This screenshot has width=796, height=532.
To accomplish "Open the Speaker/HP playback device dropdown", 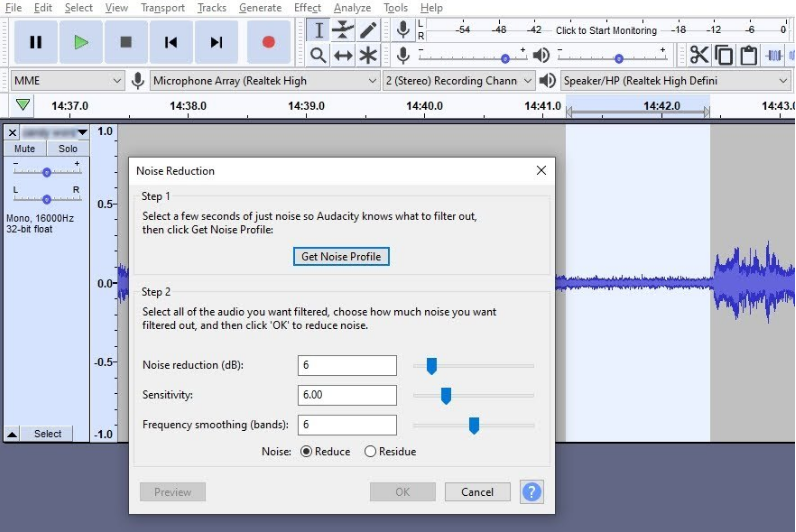I will 676,81.
